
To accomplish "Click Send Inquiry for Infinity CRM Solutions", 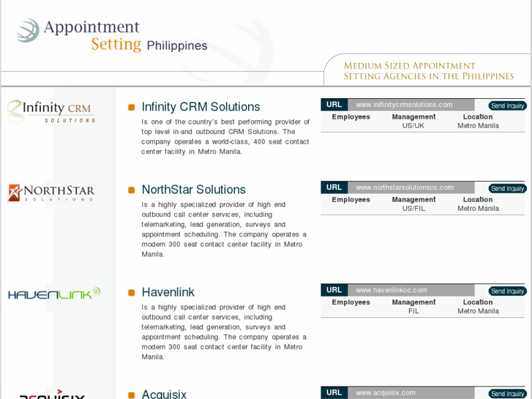I will (x=508, y=105).
